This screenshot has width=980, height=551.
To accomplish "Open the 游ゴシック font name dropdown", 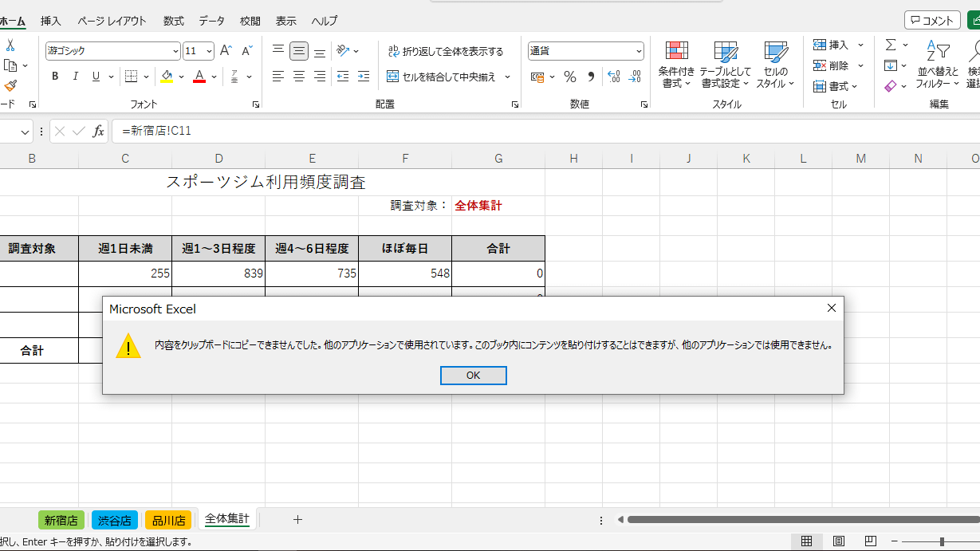I will (x=113, y=51).
